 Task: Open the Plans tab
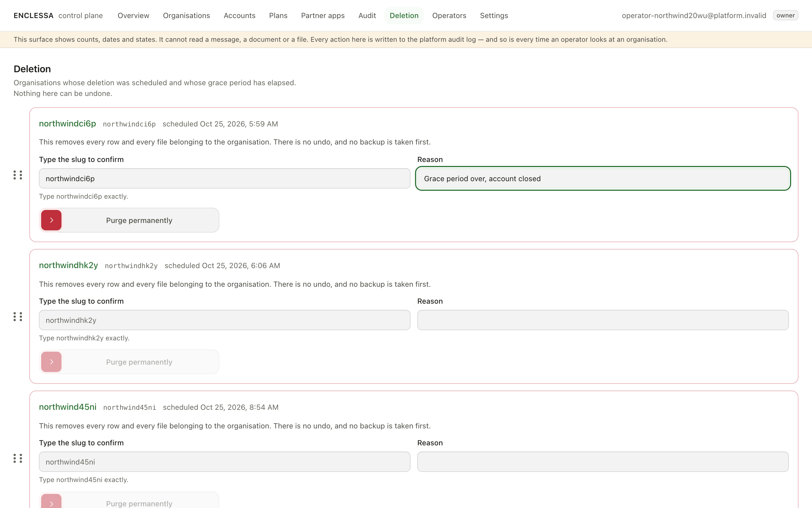[278, 16]
